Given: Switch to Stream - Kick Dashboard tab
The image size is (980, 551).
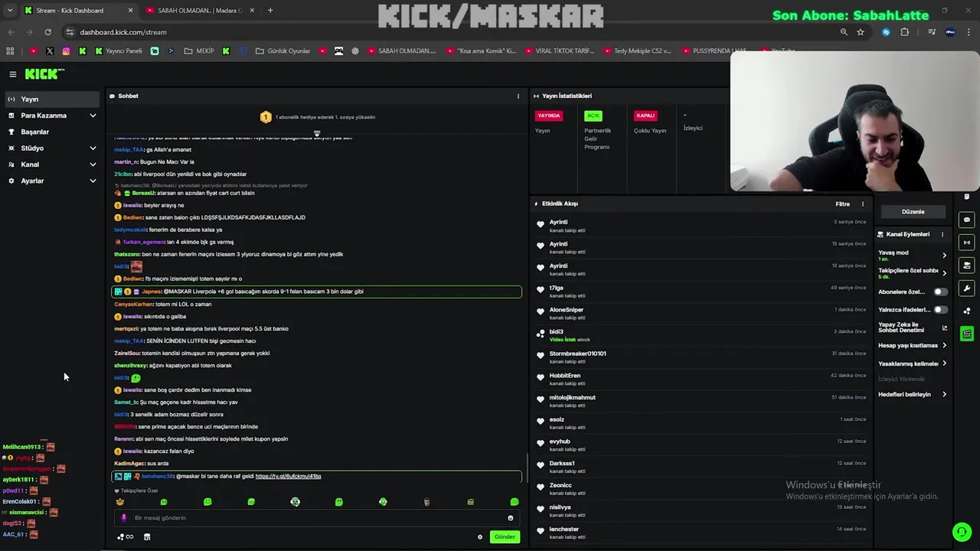Looking at the screenshot, I should [78, 11].
